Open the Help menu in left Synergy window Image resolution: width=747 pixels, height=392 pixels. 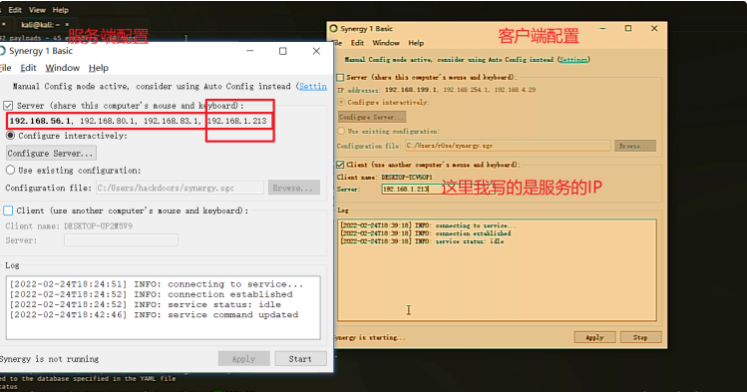tap(99, 68)
